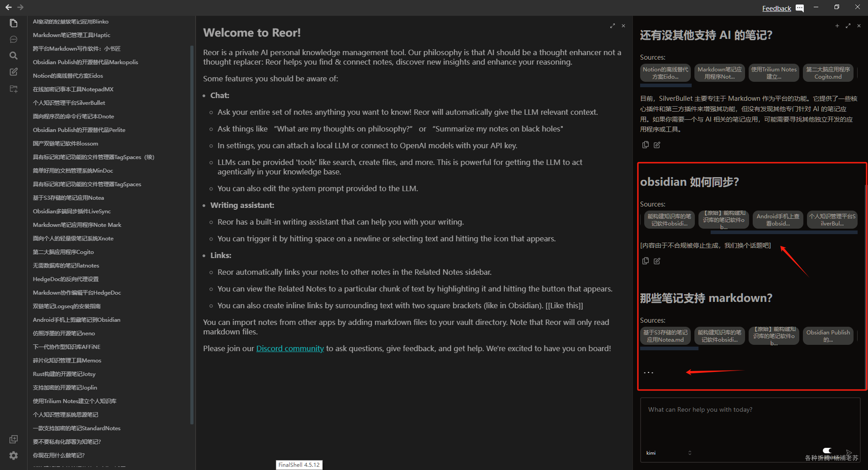This screenshot has width=868, height=470.
Task: Expand the chat panel to full size
Action: tap(848, 26)
